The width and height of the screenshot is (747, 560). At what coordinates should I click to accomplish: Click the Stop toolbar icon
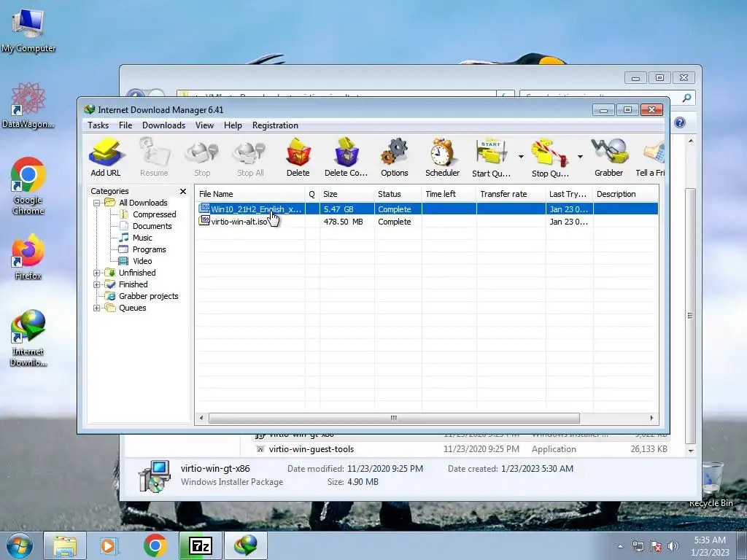(202, 157)
